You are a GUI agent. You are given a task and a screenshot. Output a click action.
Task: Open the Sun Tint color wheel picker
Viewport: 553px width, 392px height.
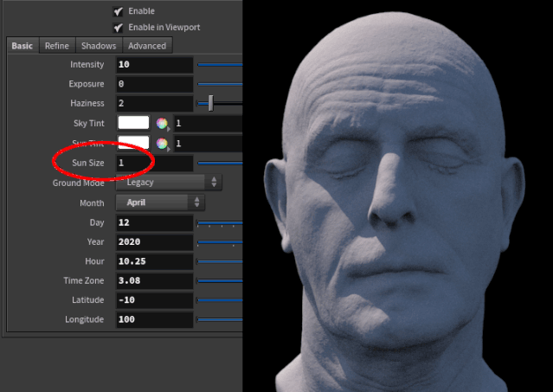(162, 144)
